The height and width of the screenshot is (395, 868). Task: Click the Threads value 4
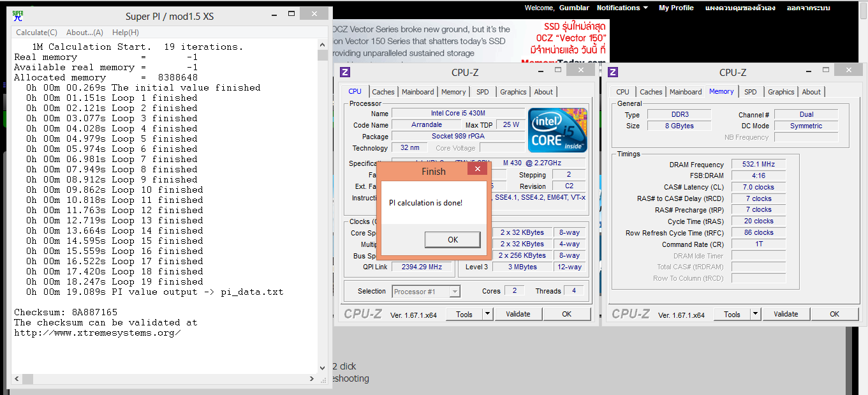574,291
